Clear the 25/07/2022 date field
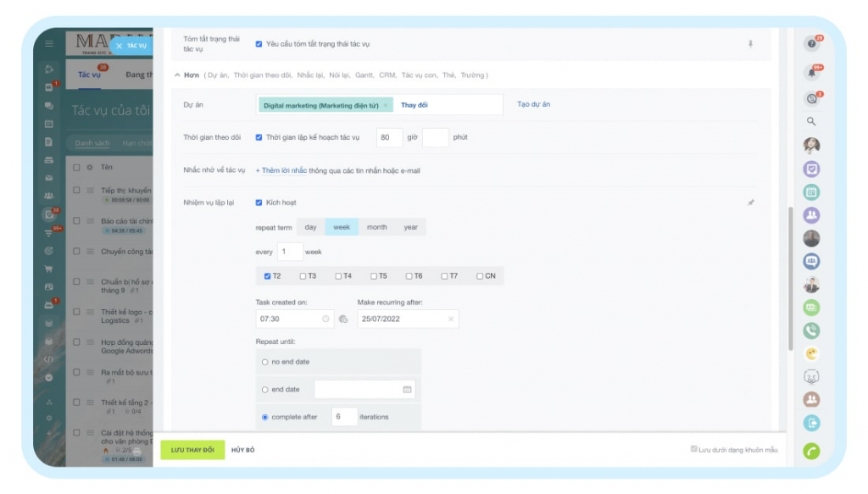This screenshot has height=494, width=868. click(x=451, y=319)
